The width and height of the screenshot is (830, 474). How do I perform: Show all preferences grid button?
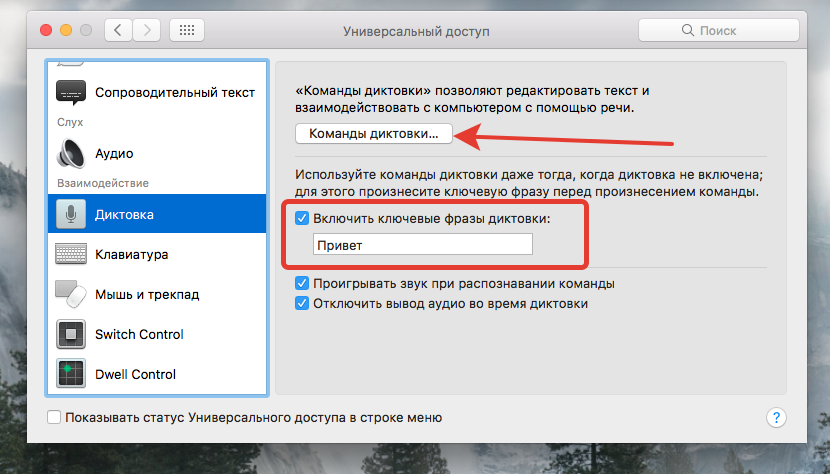point(187,30)
